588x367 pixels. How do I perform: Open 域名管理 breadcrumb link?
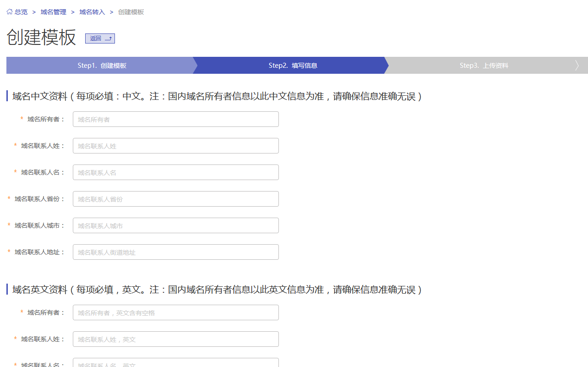point(54,12)
